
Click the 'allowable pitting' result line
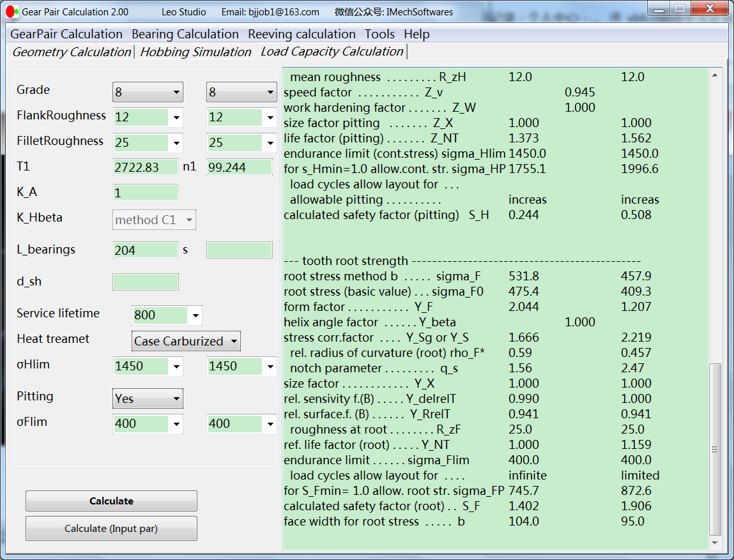point(474,200)
